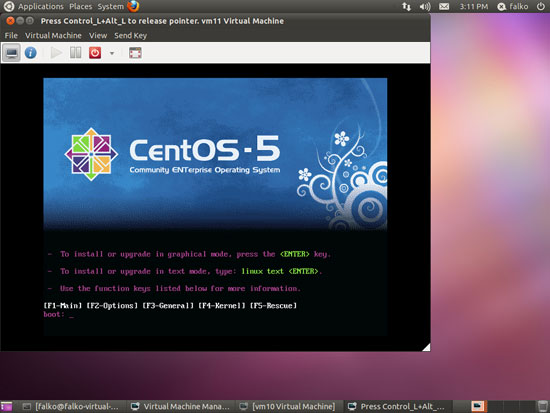550x413 pixels.
Task: Click the F5-Rescue text in console
Action: (273, 306)
